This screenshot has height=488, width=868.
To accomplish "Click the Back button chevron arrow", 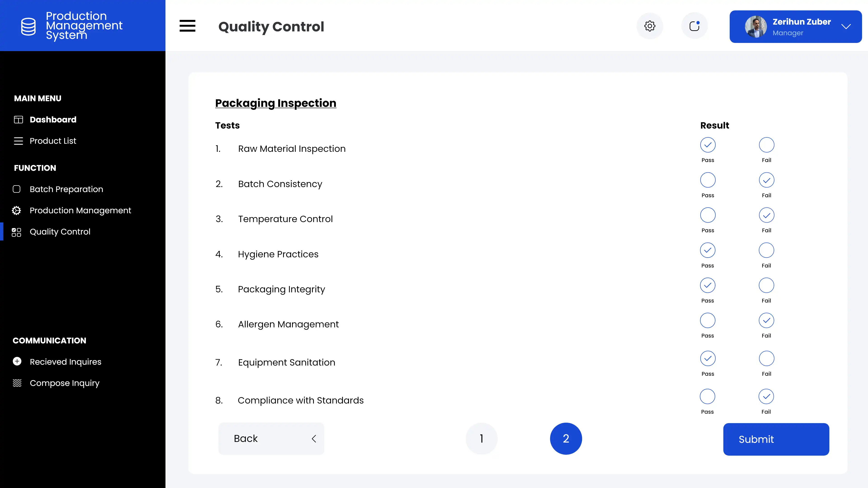I will [x=314, y=439].
